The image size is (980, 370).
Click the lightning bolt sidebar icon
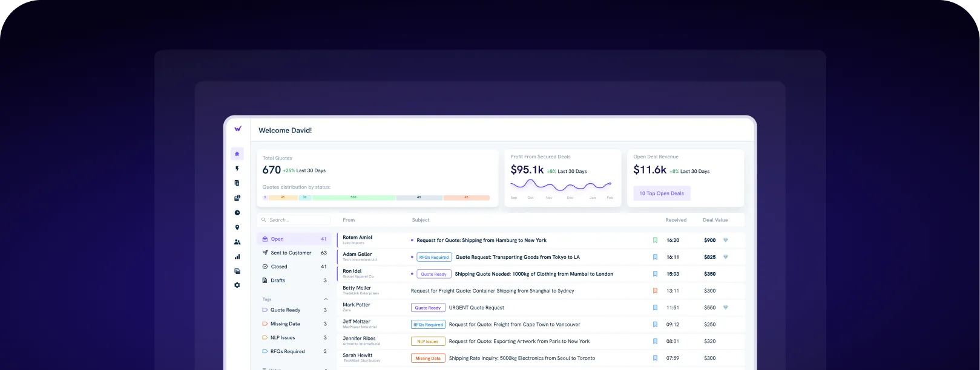(237, 169)
